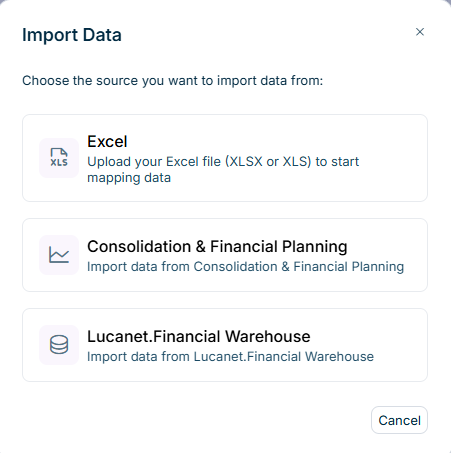Click 'Upload your Excel file' description
The height and width of the screenshot is (453, 451).
tap(223, 170)
